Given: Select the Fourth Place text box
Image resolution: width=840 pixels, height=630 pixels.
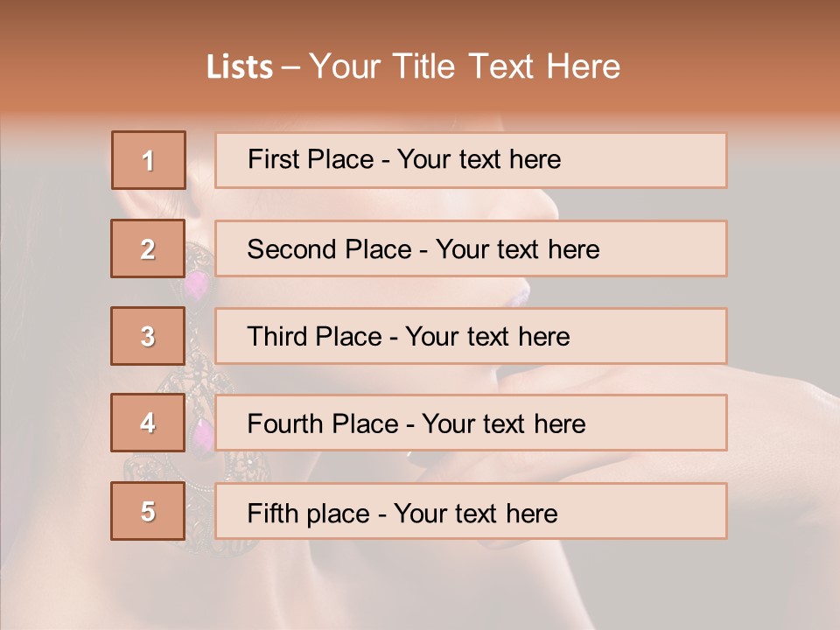Looking at the screenshot, I should coord(471,423).
